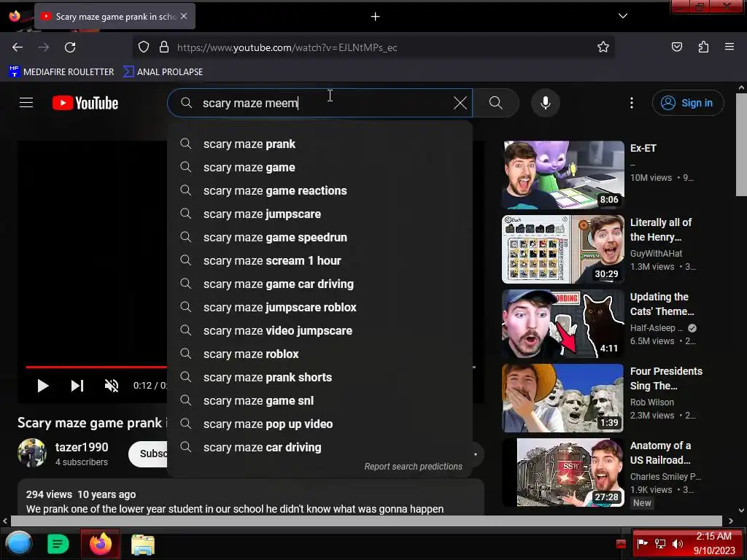This screenshot has width=747, height=560.
Task: Open Firefox application hamburger menu
Action: (x=729, y=47)
